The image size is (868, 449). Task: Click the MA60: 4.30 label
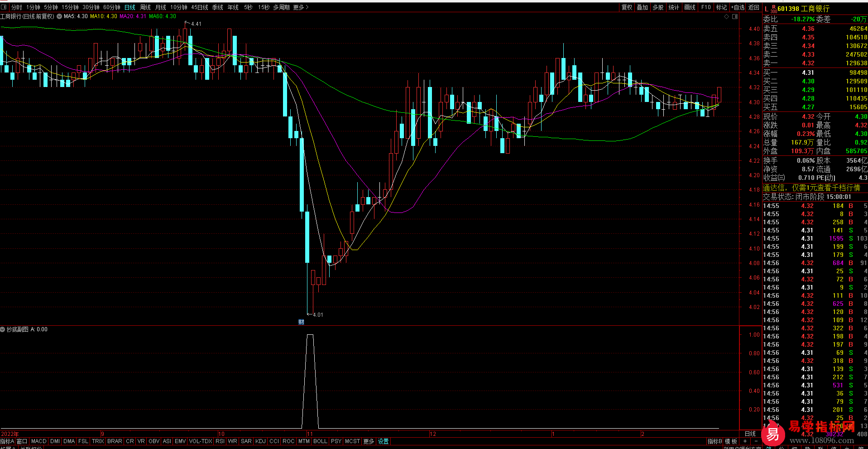[x=162, y=16]
